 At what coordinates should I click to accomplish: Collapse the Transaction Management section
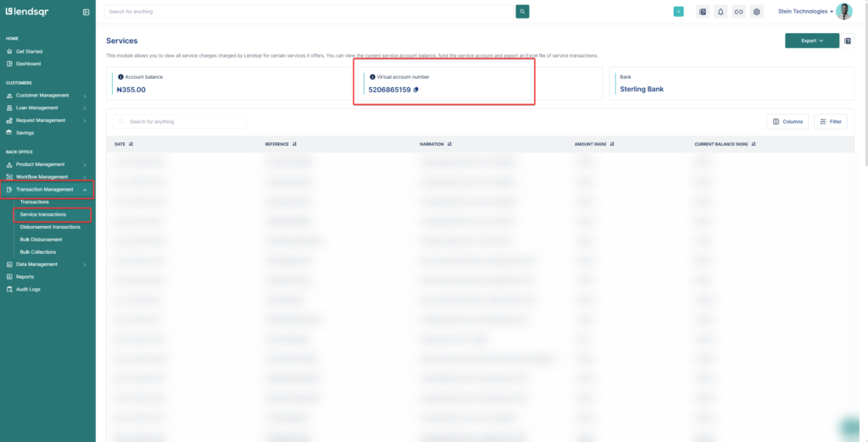(47, 190)
